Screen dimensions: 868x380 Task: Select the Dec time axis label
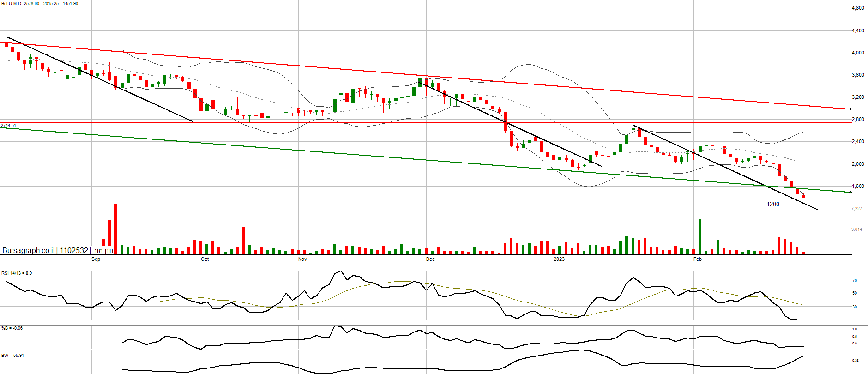click(430, 259)
